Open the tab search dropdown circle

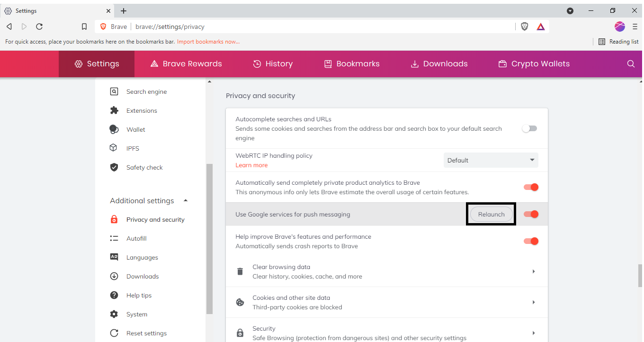(x=570, y=10)
